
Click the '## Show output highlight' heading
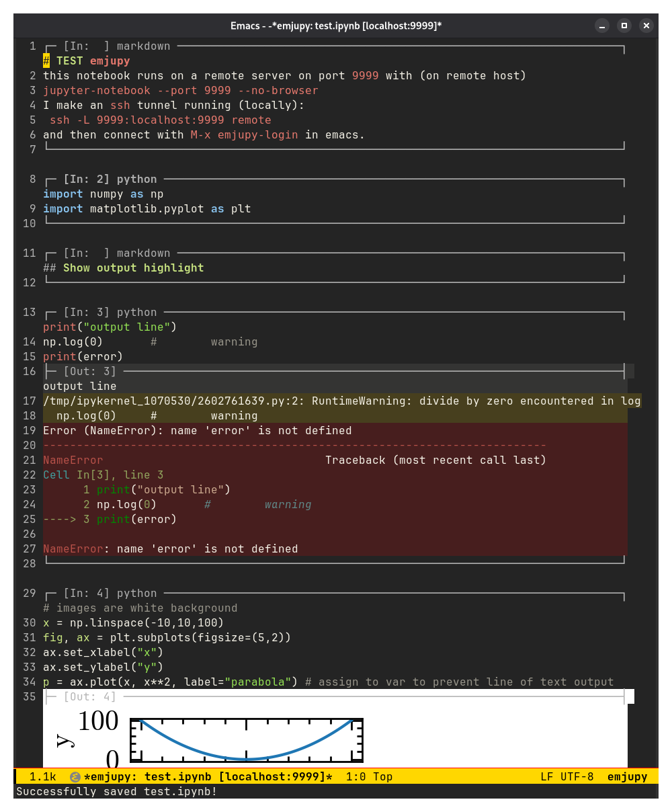124,268
